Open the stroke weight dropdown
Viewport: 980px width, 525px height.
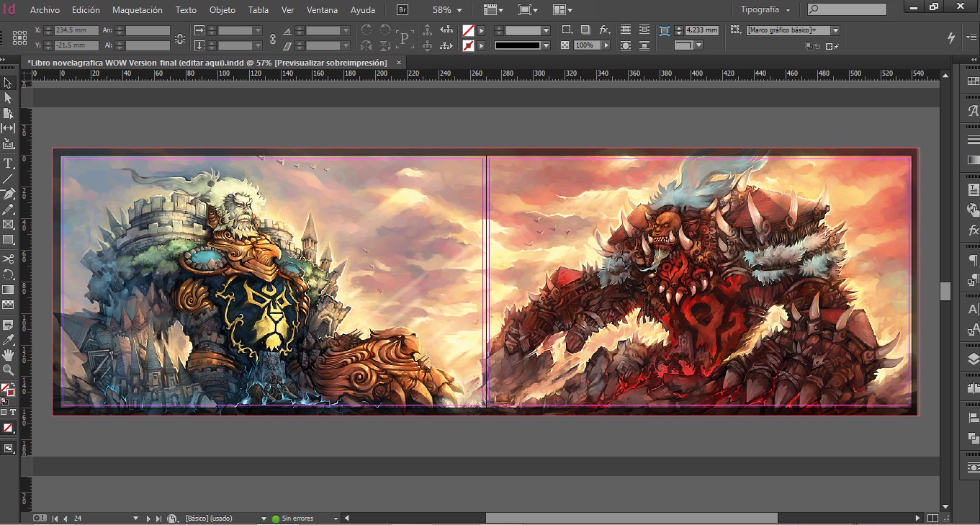(547, 31)
